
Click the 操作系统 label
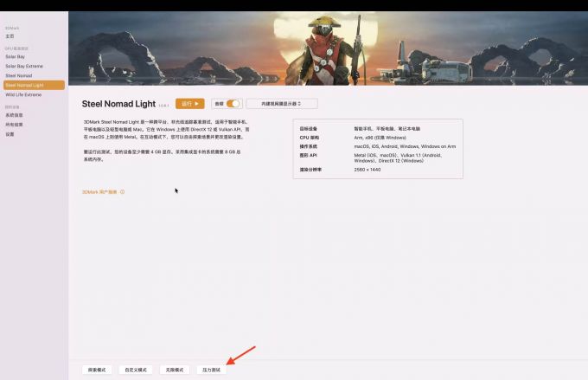click(x=308, y=146)
